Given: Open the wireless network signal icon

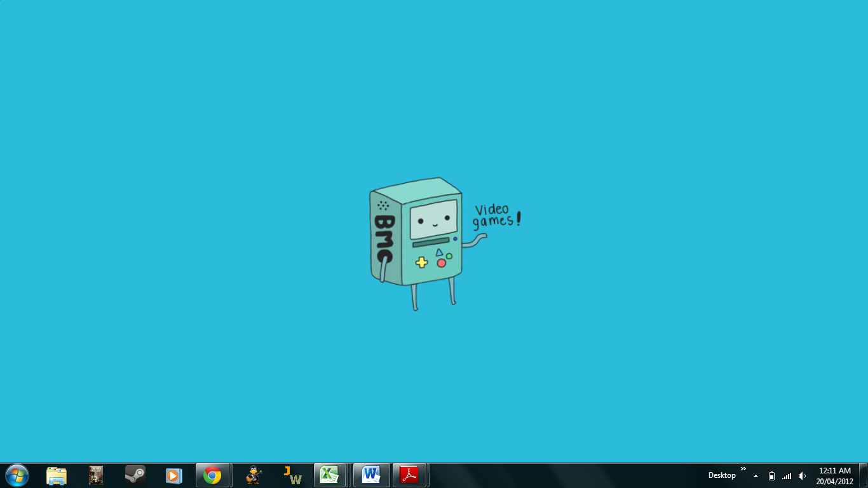Looking at the screenshot, I should 787,476.
